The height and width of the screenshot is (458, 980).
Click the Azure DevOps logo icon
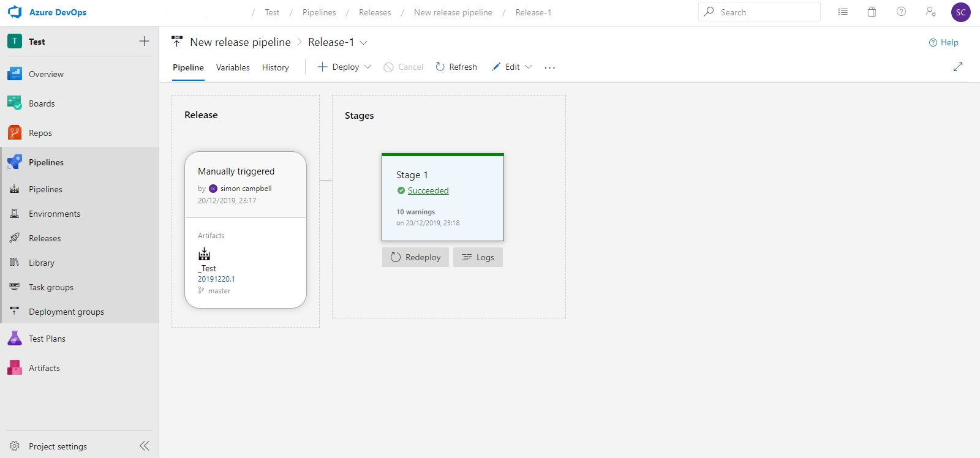click(15, 12)
